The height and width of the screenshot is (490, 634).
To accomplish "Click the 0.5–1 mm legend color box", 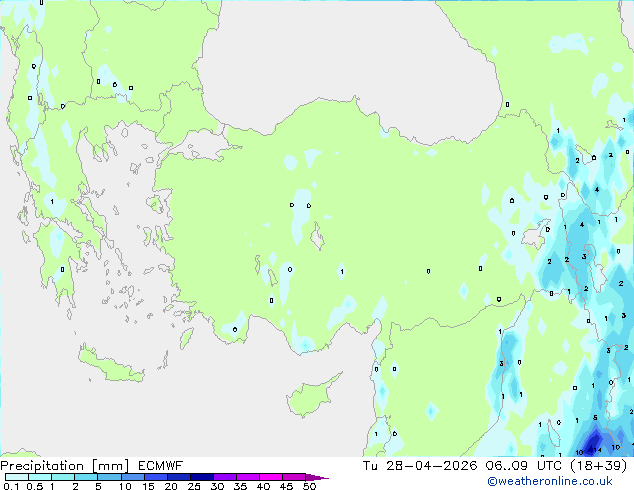I will click(40, 477).
